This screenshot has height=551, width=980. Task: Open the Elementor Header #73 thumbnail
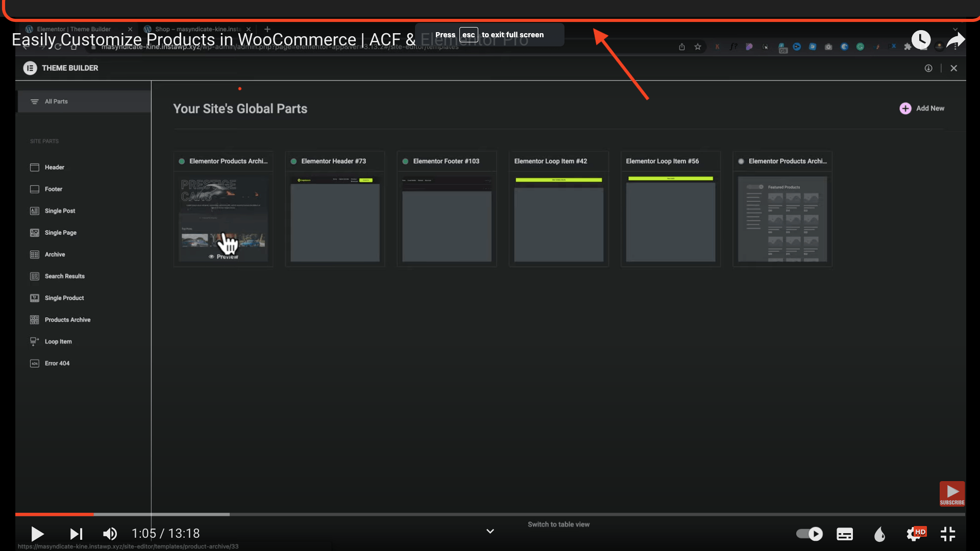click(335, 219)
